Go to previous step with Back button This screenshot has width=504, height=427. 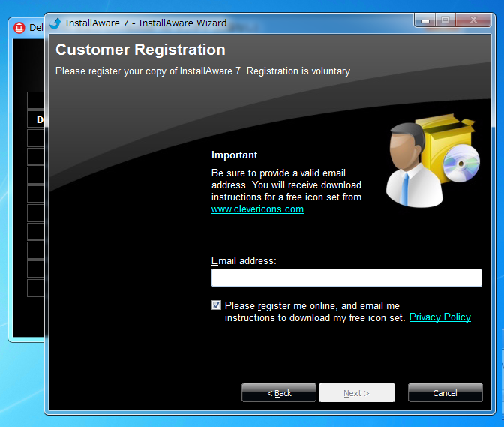(279, 392)
